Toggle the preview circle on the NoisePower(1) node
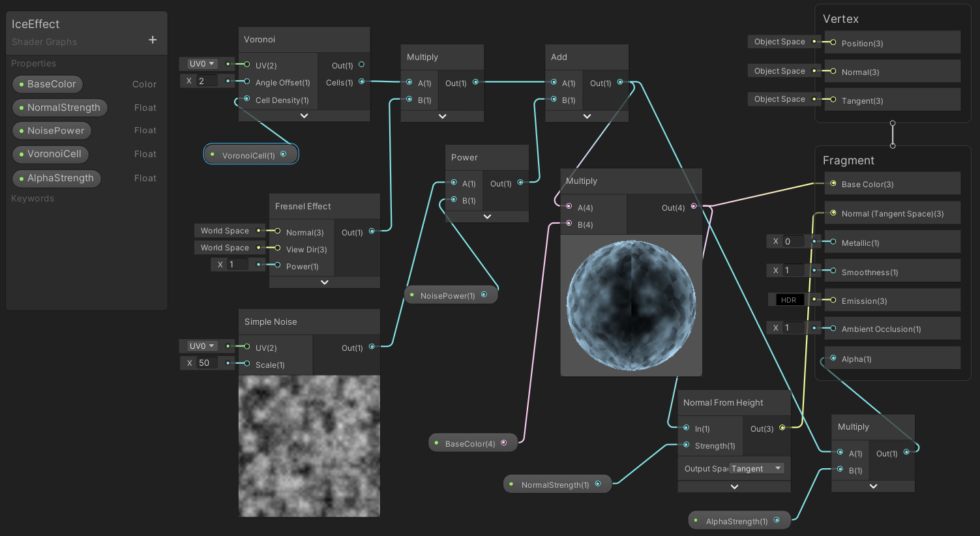980x536 pixels. (x=484, y=295)
